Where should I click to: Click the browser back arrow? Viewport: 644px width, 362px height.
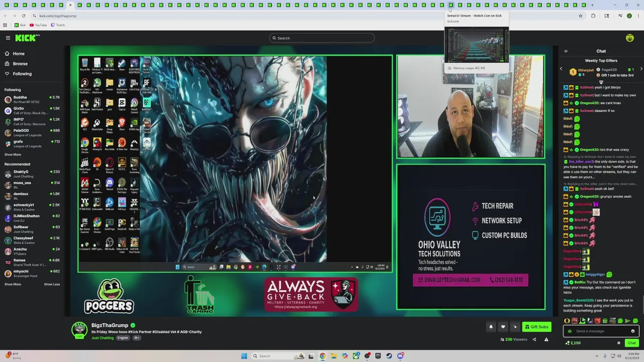coord(6,16)
